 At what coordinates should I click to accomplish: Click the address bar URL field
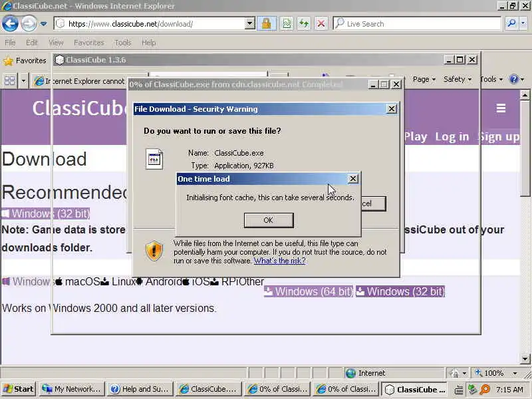[151, 24]
